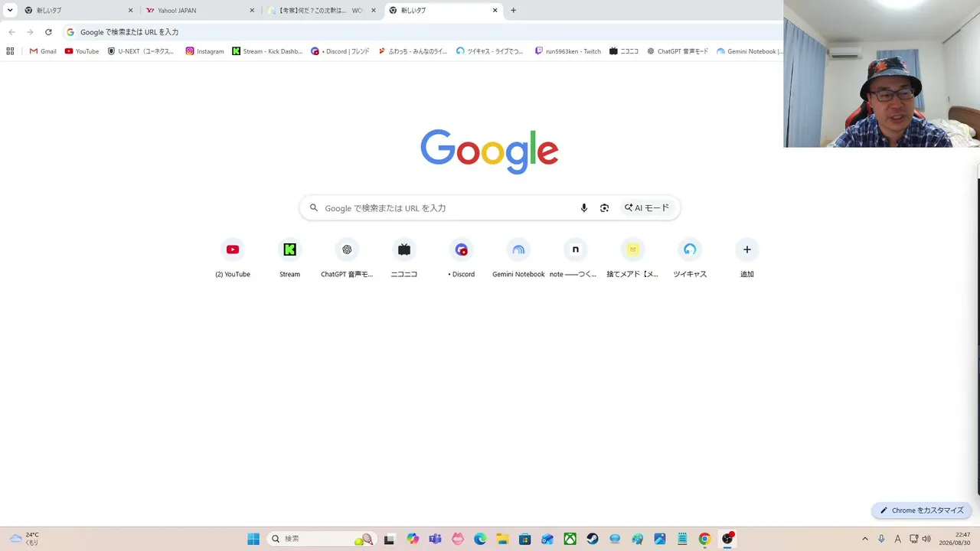Open the U-NEXT bookmark
The width and height of the screenshot is (980, 551).
[x=141, y=51]
